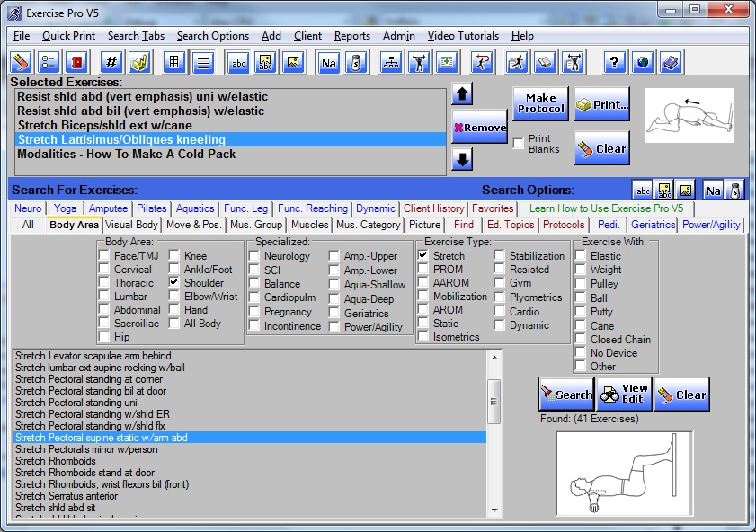Click the blue book toolbar icon
Viewport: 756px width, 532px height.
coord(671,62)
